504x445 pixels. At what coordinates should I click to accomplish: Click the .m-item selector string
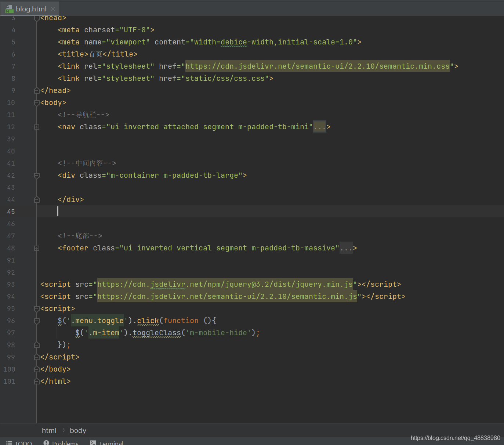coord(104,333)
